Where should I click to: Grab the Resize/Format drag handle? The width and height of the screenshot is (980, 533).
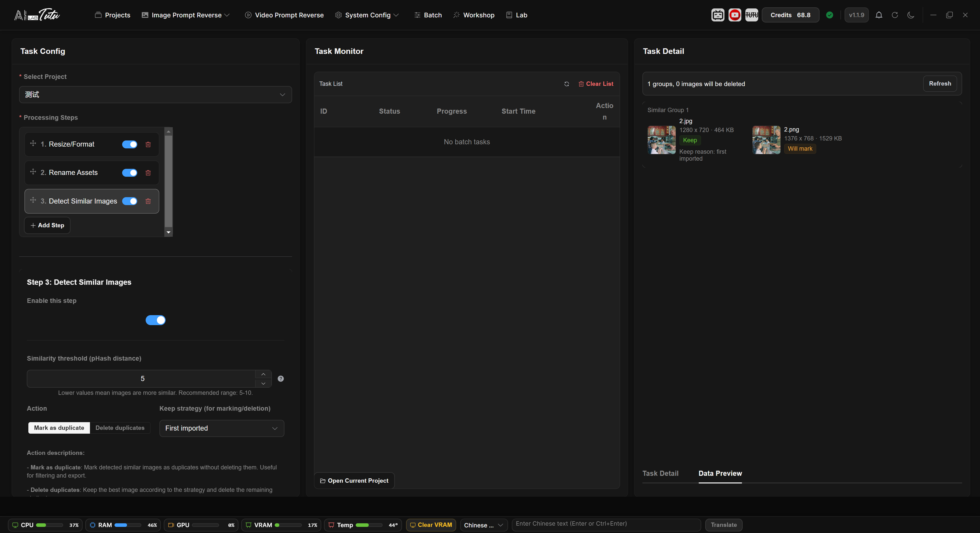(33, 143)
